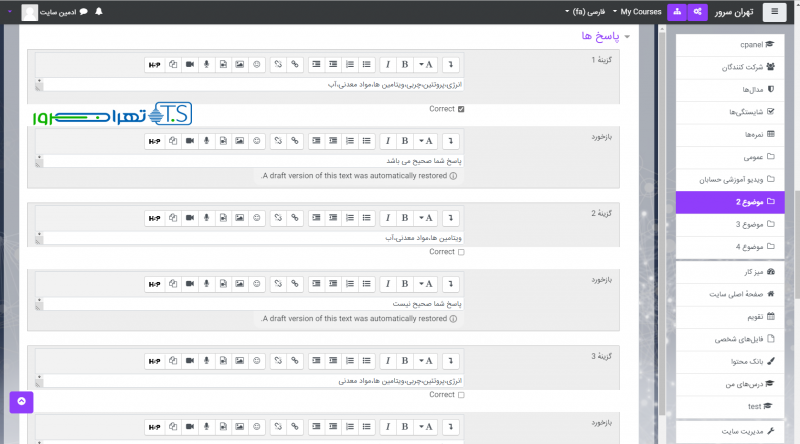The width and height of the screenshot is (800, 444).
Task: Click Bold icon in گزینهٔ 1 editor toolbar
Action: click(x=405, y=64)
